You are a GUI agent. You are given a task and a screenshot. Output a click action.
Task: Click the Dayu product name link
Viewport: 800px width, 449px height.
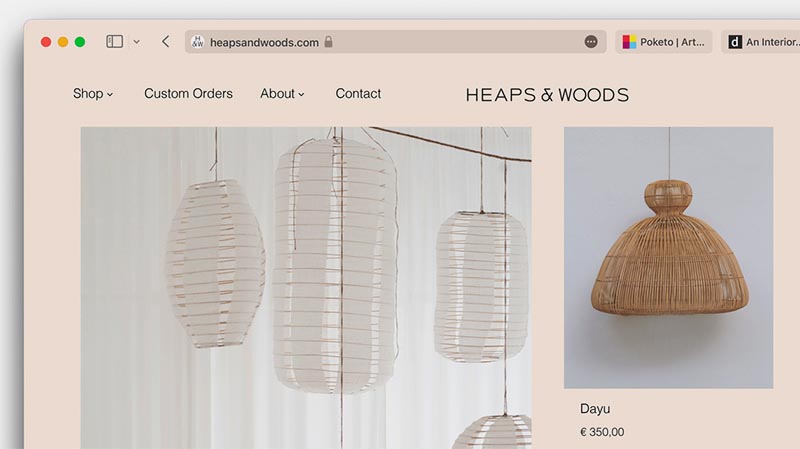tap(595, 409)
